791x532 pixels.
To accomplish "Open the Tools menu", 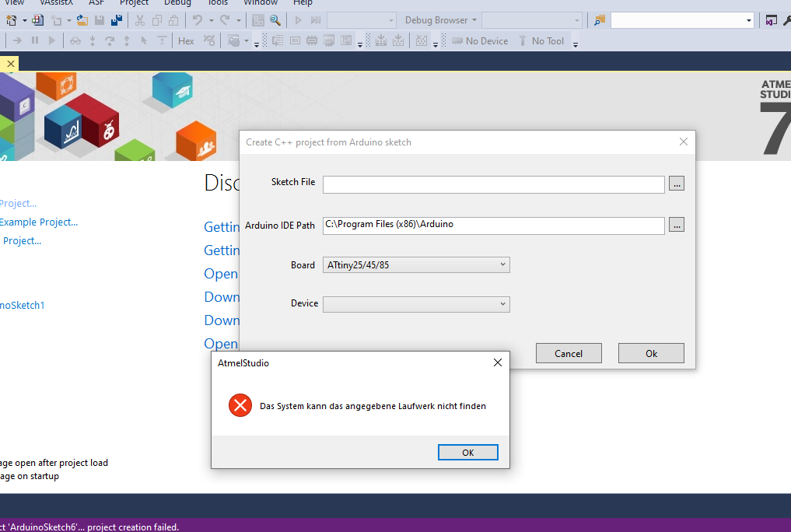I will click(x=218, y=2).
